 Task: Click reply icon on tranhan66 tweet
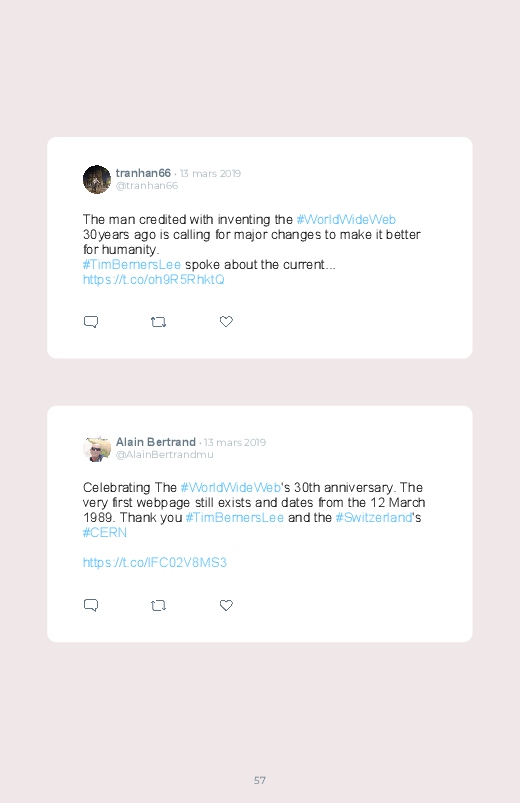pos(91,322)
